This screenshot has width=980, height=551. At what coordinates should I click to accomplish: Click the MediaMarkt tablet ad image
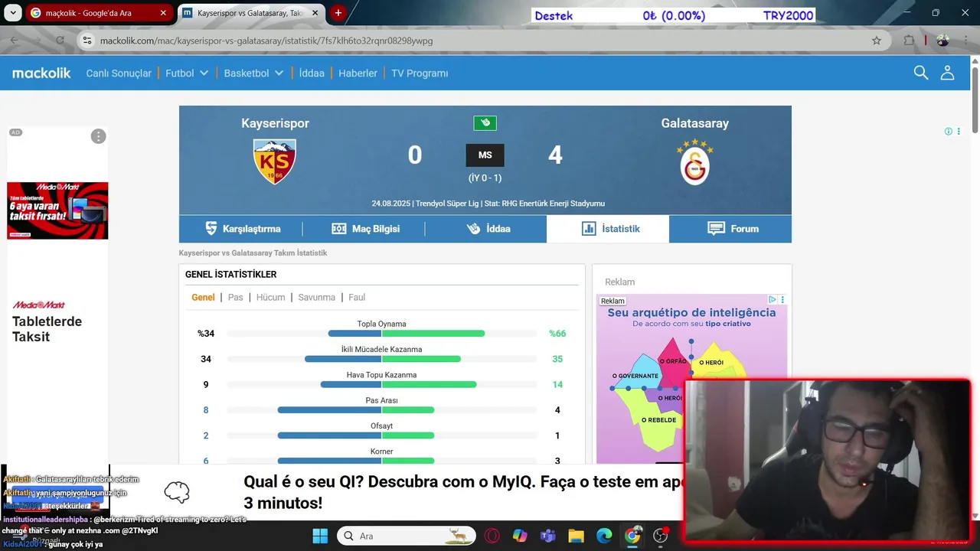pos(57,210)
